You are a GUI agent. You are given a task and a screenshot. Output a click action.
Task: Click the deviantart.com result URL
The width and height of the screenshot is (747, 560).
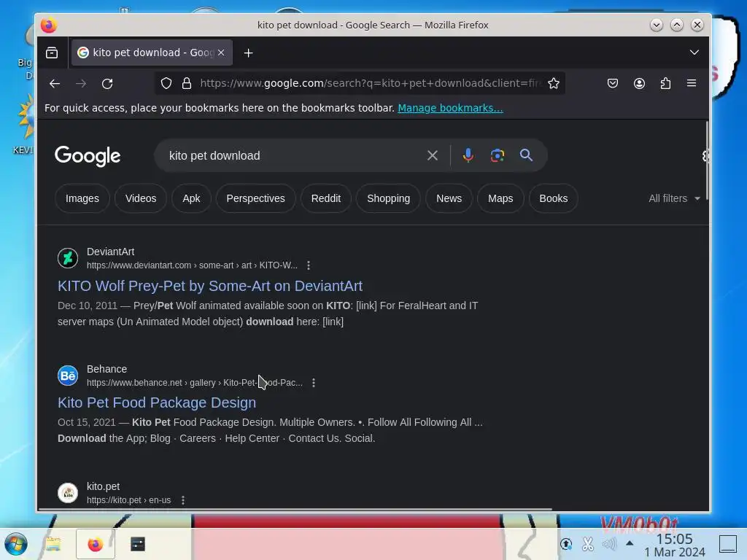point(192,265)
